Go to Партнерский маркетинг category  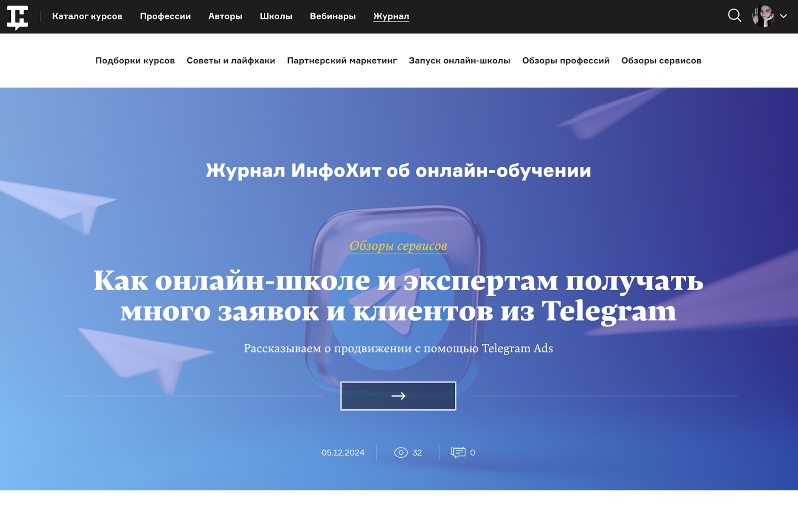(342, 60)
